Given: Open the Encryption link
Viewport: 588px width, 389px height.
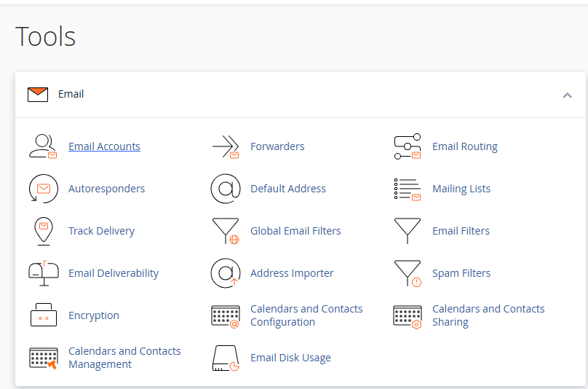Looking at the screenshot, I should [94, 315].
